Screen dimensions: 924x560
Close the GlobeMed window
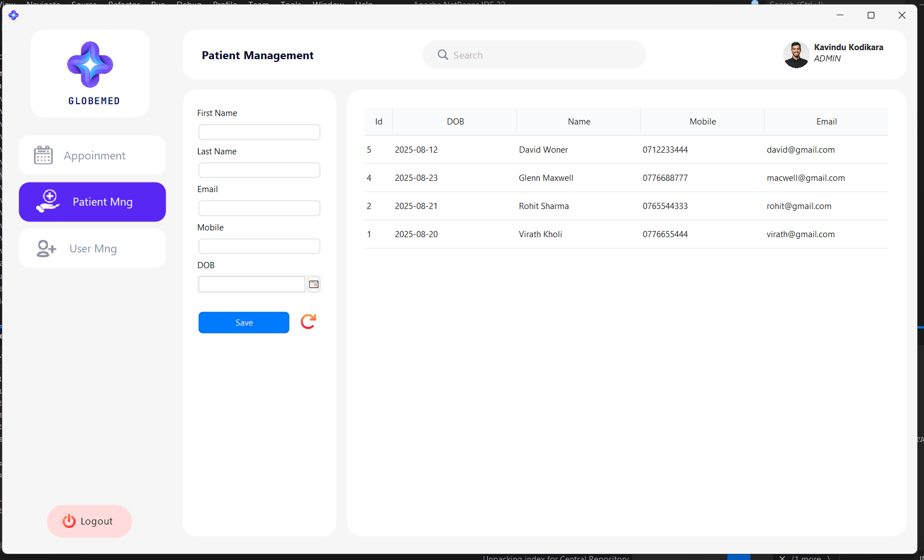[x=902, y=15]
